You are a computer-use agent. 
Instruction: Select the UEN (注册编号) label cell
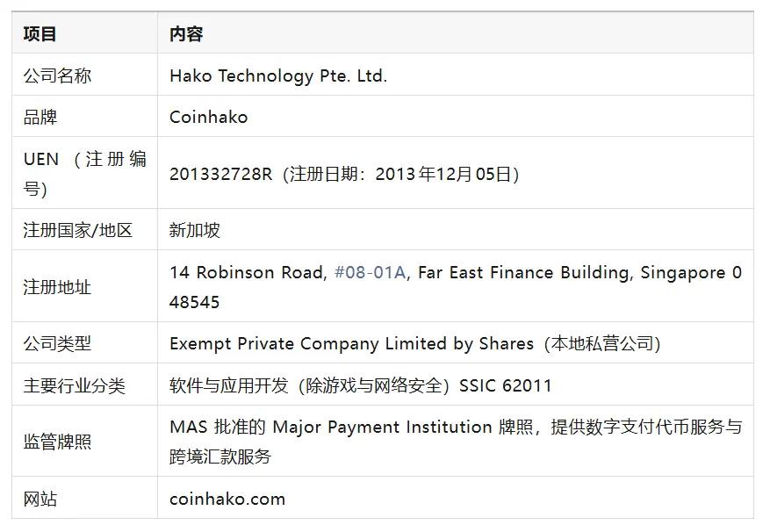[x=84, y=174]
